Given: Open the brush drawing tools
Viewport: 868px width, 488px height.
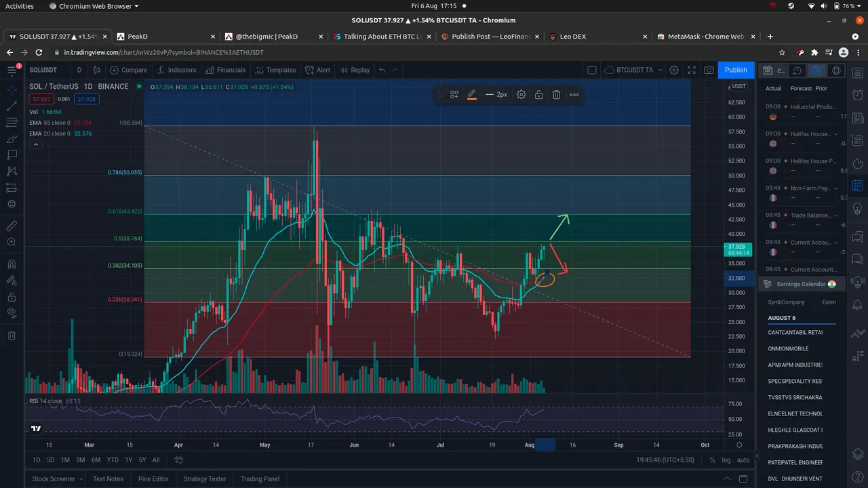Looking at the screenshot, I should pos(12,139).
